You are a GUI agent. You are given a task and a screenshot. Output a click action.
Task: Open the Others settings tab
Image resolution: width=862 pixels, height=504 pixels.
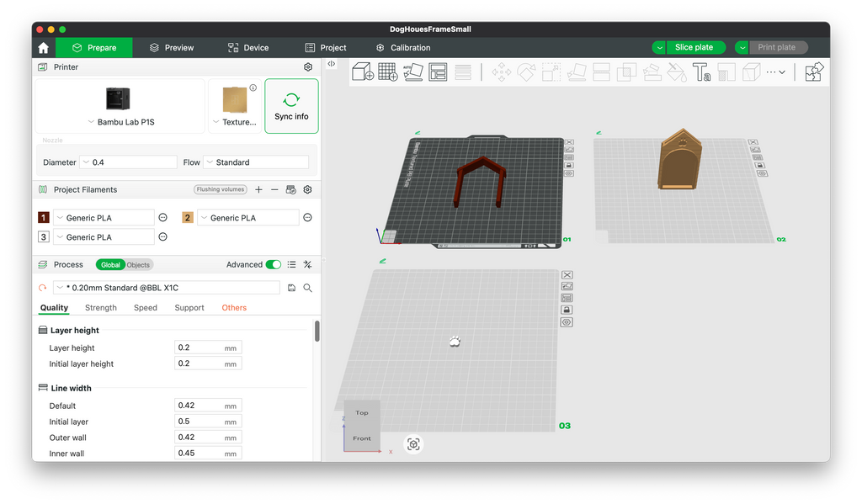(x=234, y=308)
